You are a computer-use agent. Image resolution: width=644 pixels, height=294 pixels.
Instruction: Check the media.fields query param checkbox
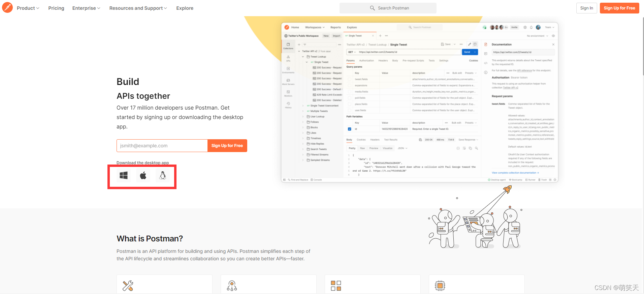click(x=350, y=92)
